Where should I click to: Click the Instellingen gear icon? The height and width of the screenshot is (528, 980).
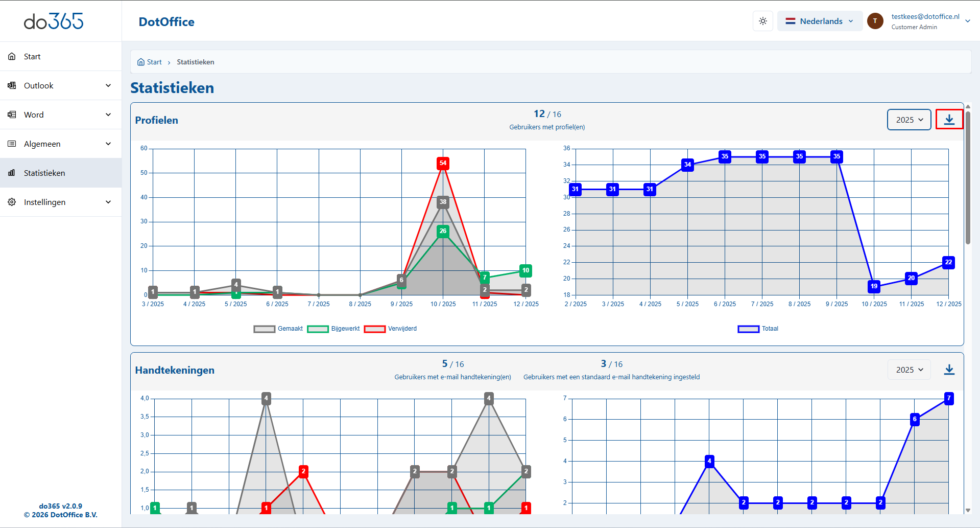click(x=12, y=202)
